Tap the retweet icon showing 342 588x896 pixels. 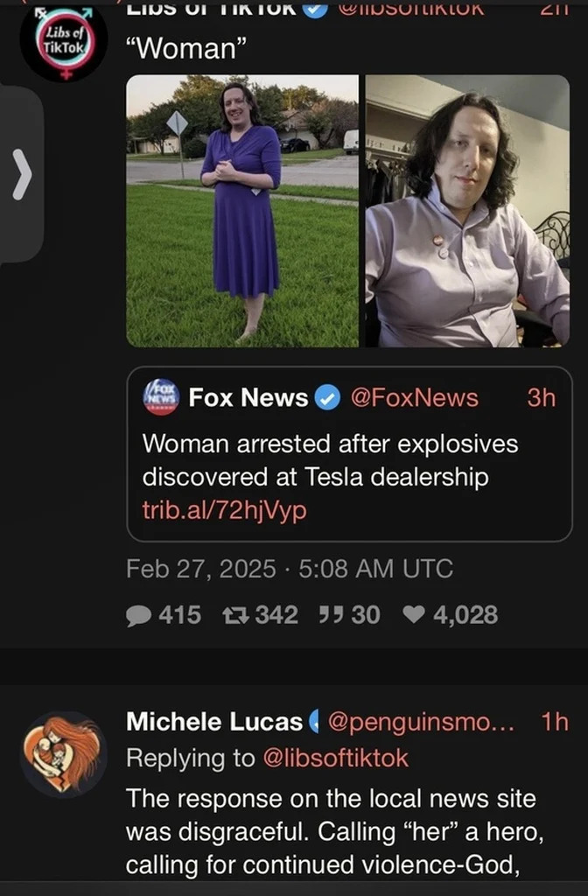coord(234,615)
